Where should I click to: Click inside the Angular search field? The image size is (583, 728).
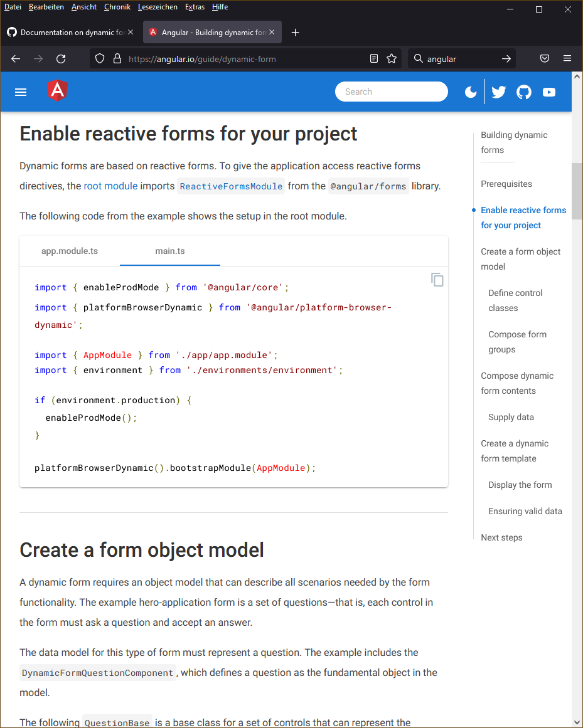pyautogui.click(x=392, y=92)
